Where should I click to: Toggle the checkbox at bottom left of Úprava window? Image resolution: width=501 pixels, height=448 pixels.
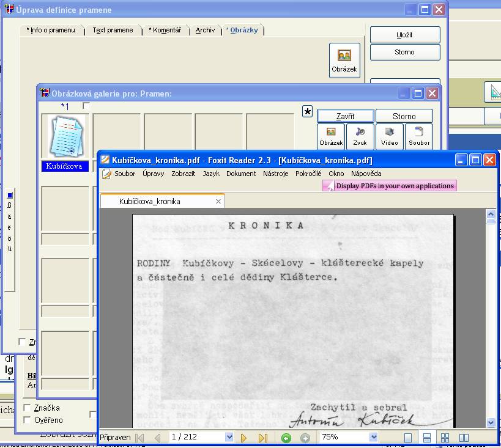pyautogui.click(x=22, y=342)
